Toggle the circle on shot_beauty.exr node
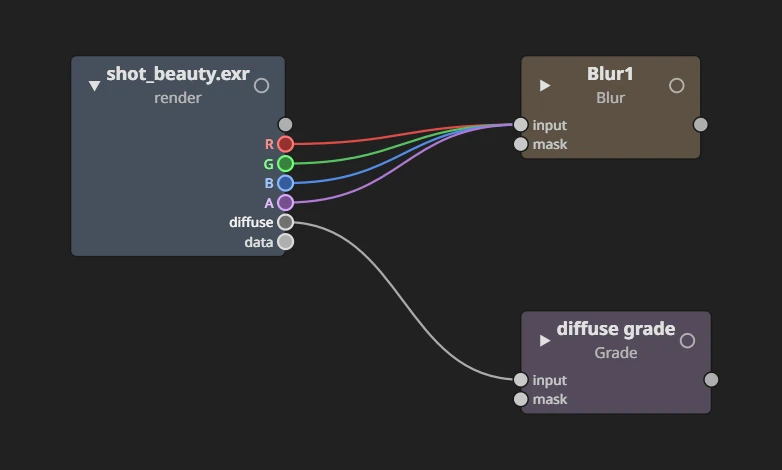Viewport: 782px width, 470px height. click(x=261, y=86)
